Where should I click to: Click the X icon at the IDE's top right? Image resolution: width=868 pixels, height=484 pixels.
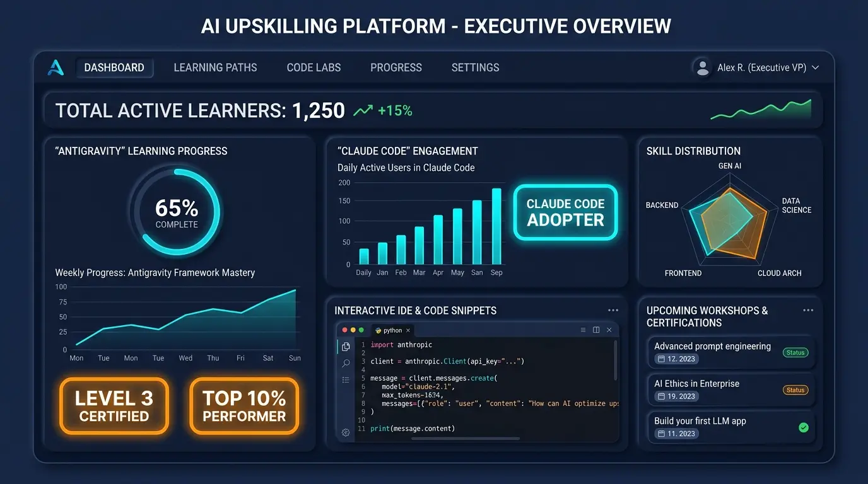coord(609,330)
